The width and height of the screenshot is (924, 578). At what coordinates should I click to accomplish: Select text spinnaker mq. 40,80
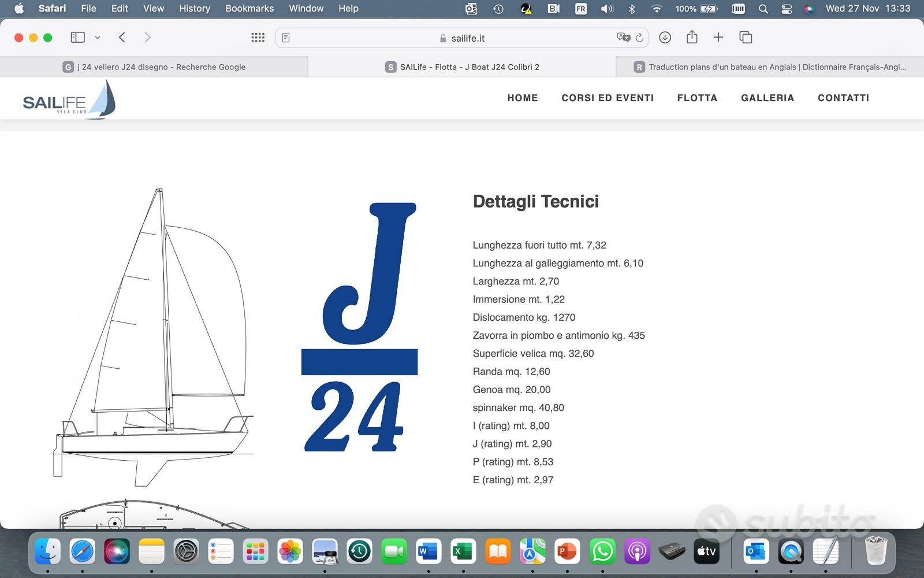point(518,407)
